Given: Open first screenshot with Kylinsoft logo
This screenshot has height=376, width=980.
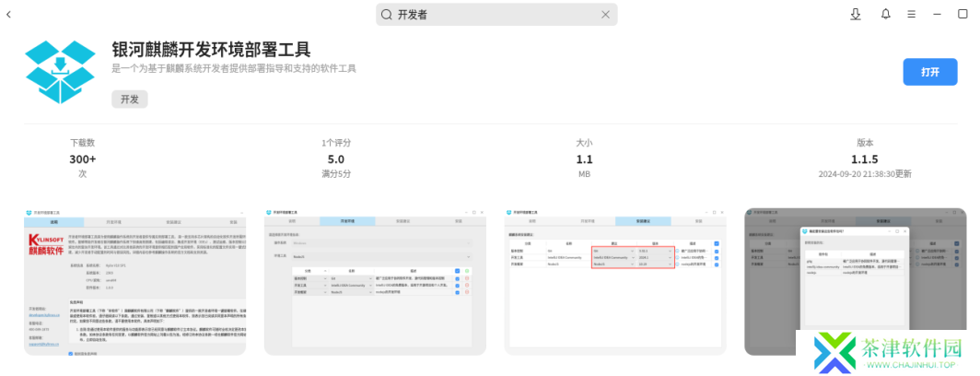Looking at the screenshot, I should click(x=135, y=281).
